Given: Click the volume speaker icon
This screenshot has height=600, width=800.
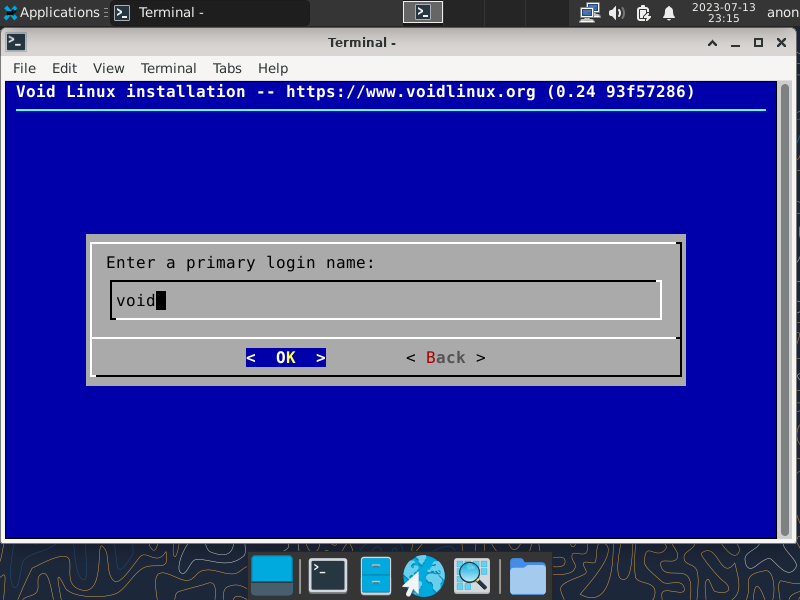Looking at the screenshot, I should [x=617, y=13].
